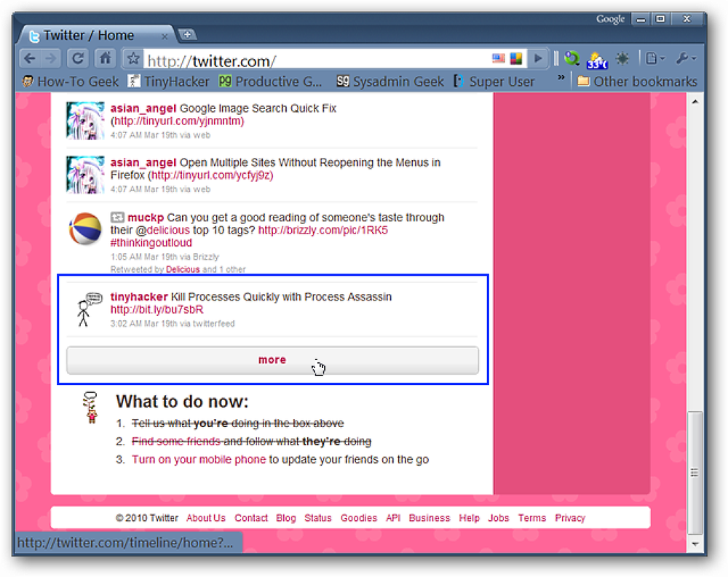Open timestamp 1:05 AM Mar 19th via Brizzly
This screenshot has height=577, width=728.
(165, 257)
